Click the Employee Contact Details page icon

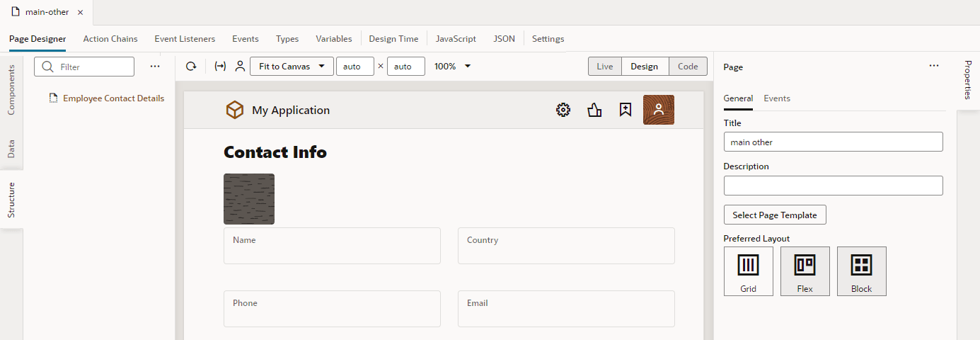tap(53, 98)
